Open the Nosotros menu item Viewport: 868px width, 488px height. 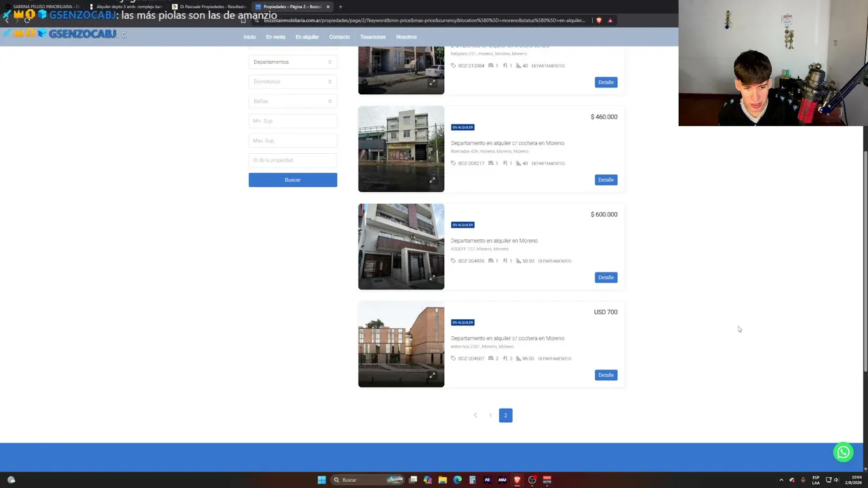(406, 37)
